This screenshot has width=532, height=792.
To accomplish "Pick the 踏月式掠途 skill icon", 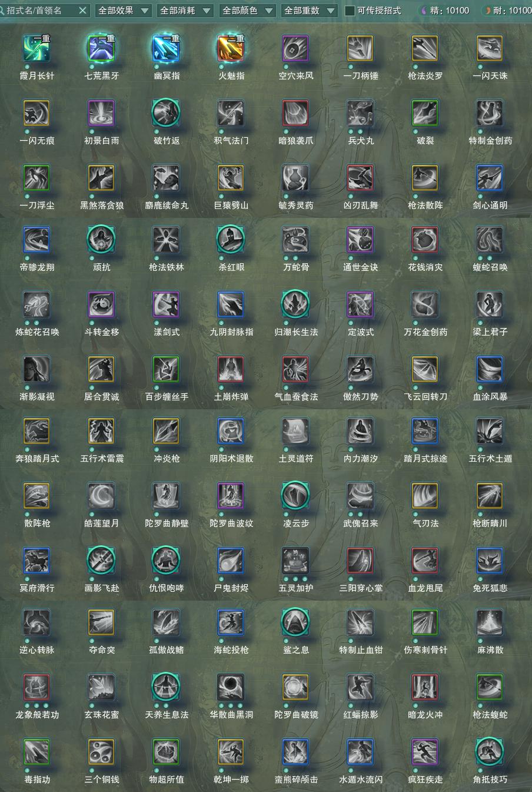I will pyautogui.click(x=425, y=432).
